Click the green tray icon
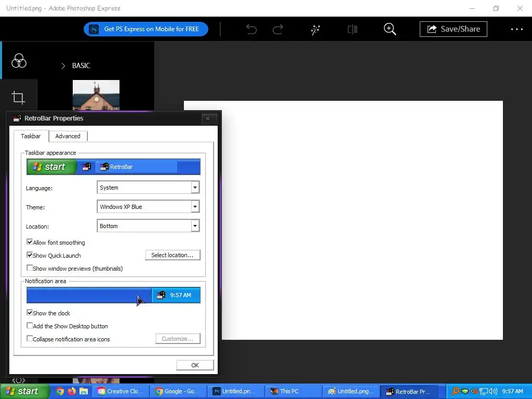Screen dimensions: 532x399 [x=465, y=392]
